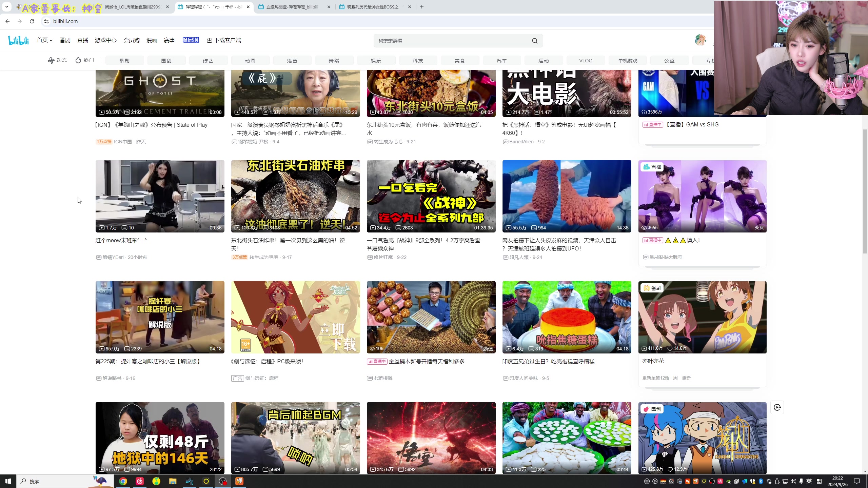Click browser back arrow
The image size is (868, 488).
(x=7, y=21)
